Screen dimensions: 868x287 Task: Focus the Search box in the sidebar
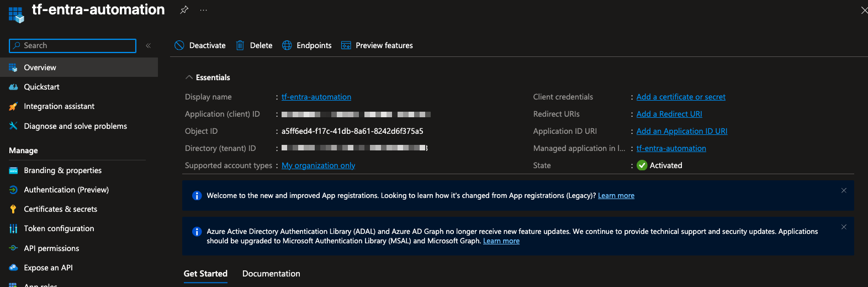(72, 45)
